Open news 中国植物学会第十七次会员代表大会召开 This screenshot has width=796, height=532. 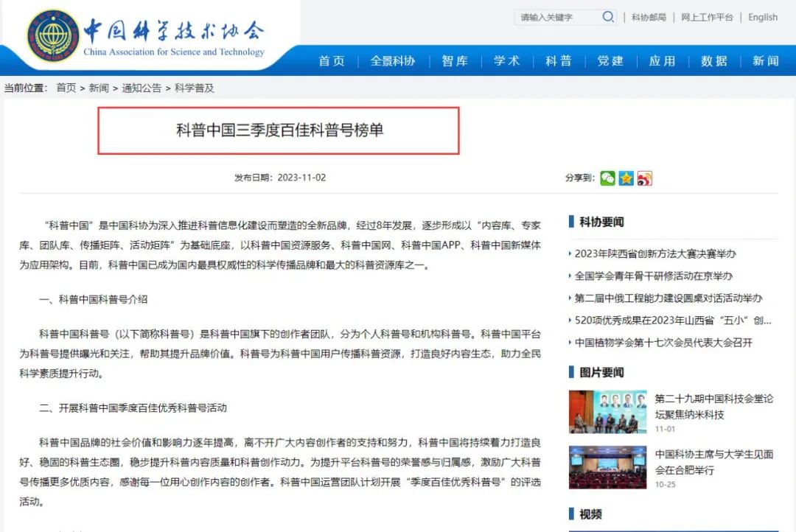point(663,343)
